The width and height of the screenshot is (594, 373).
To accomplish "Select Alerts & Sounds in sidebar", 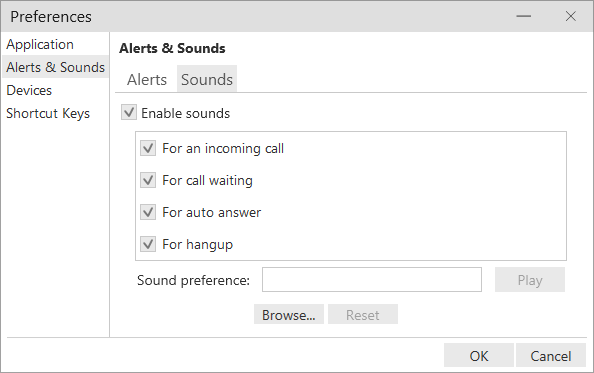I will coord(55,67).
